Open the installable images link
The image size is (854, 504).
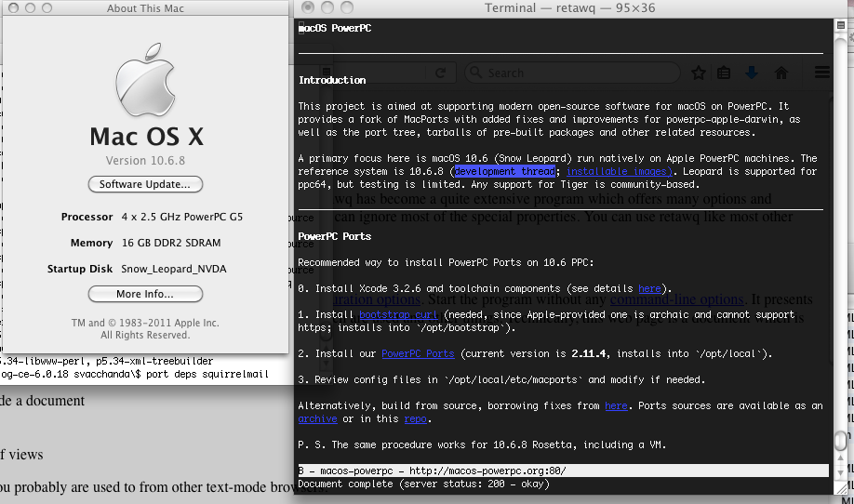click(x=619, y=171)
